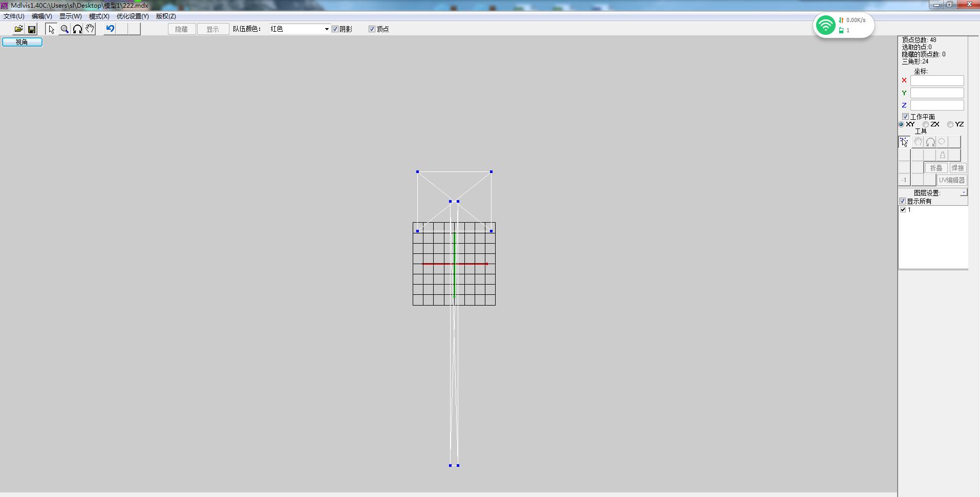Open the 队伍颜色 dropdown showing 红色
Viewport: 980px width, 497px height.
pyautogui.click(x=326, y=29)
